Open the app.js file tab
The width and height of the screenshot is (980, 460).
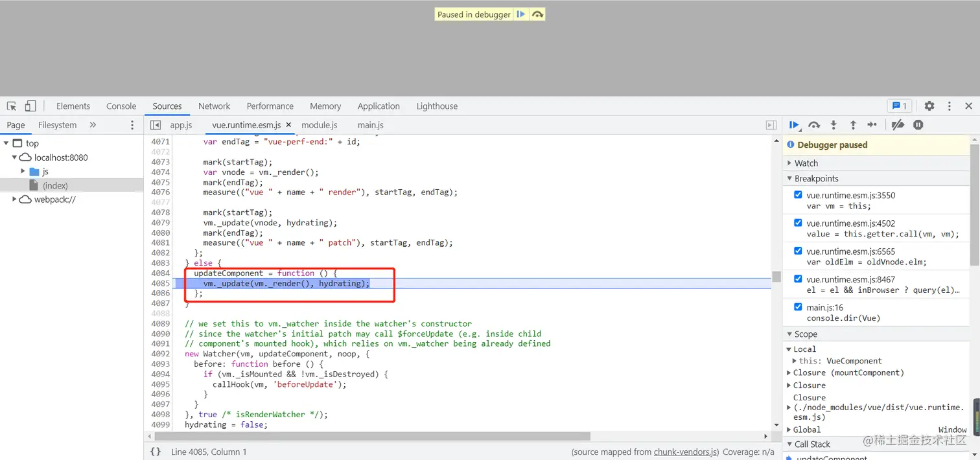tap(181, 125)
